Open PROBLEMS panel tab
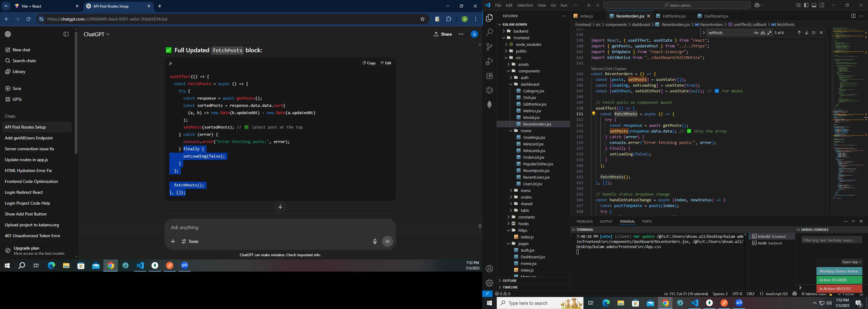 click(584, 221)
